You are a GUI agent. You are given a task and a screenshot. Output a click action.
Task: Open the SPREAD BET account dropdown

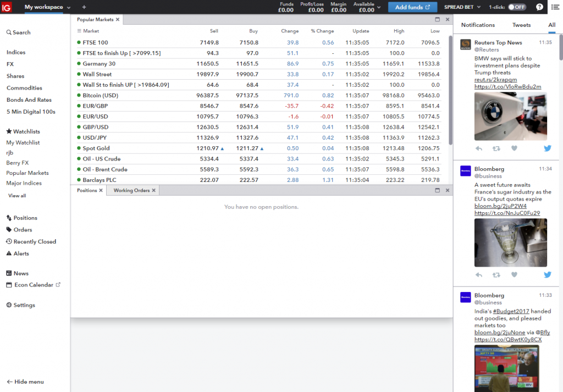pyautogui.click(x=462, y=7)
